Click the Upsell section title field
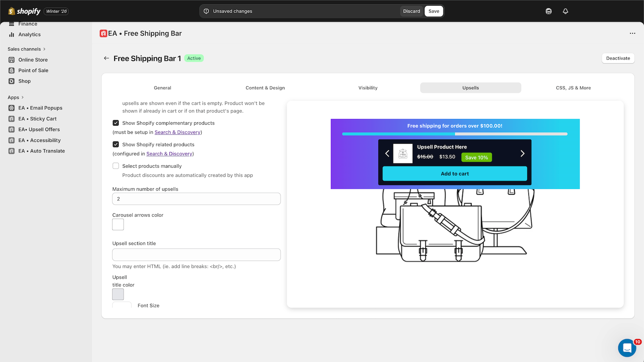The width and height of the screenshot is (644, 362). point(196,255)
